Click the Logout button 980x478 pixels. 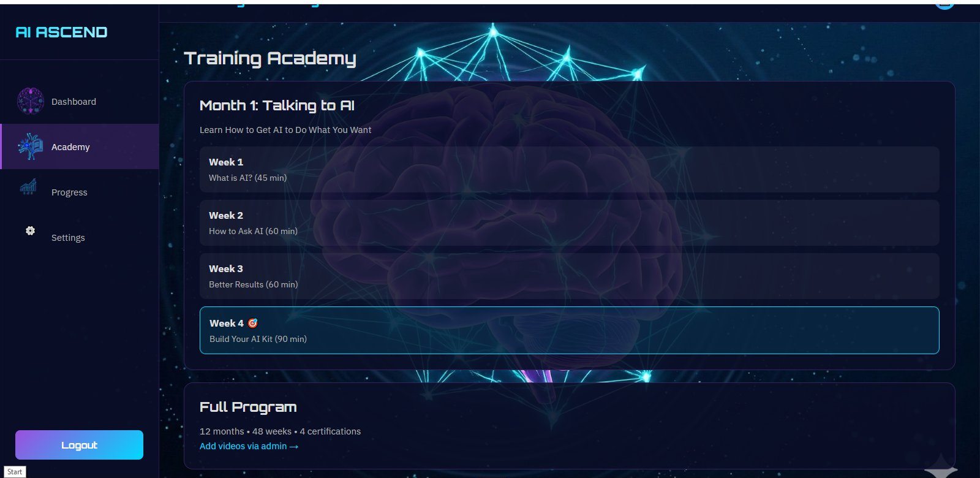point(79,445)
